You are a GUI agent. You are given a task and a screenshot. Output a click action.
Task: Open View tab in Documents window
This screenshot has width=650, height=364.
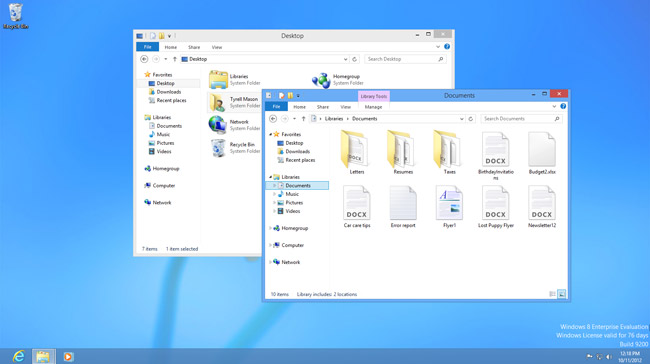346,107
